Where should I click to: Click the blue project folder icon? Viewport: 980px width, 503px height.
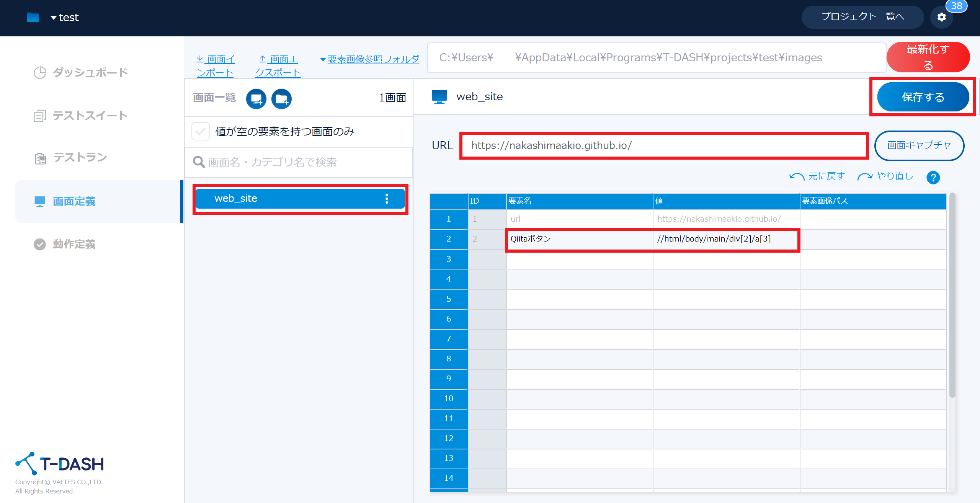point(33,17)
